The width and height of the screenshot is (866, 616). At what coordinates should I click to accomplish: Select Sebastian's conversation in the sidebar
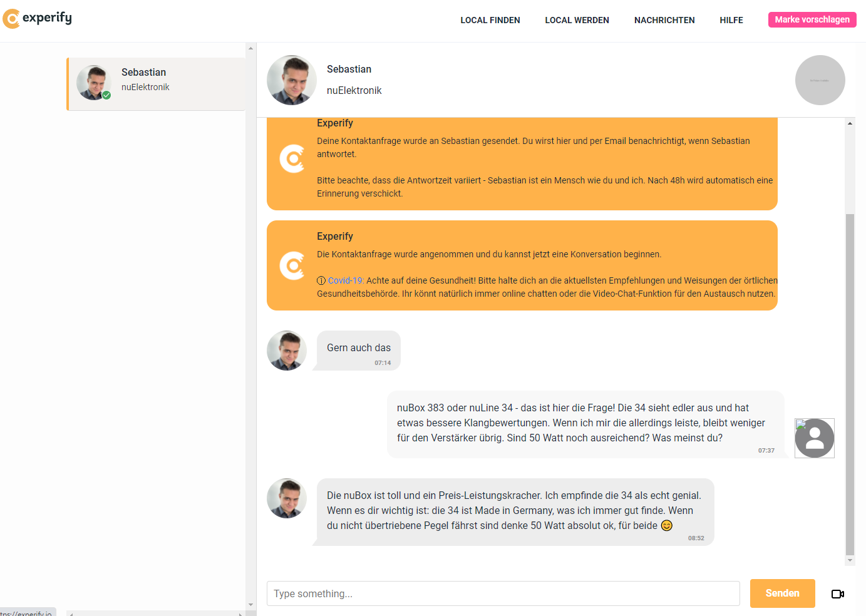tap(157, 84)
